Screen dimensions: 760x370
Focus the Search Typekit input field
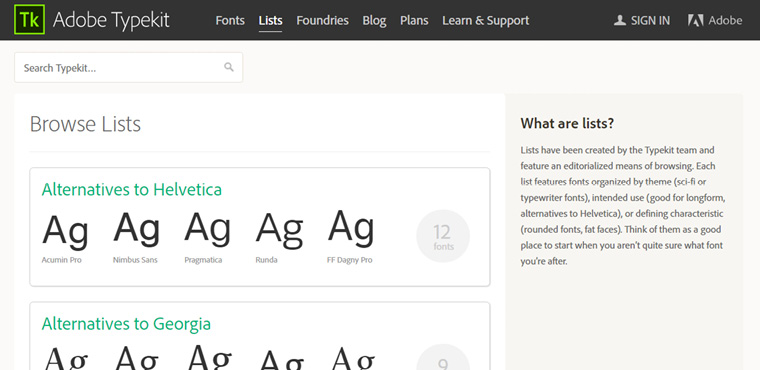click(x=128, y=67)
